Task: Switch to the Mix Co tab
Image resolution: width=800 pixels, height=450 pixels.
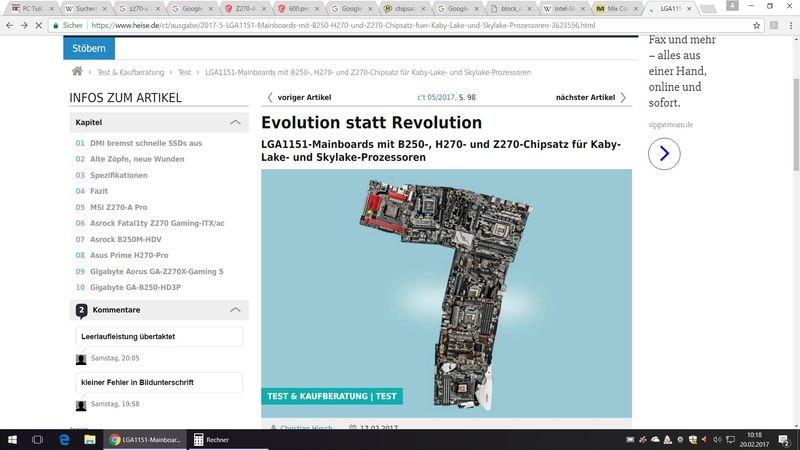Action: tap(617, 9)
